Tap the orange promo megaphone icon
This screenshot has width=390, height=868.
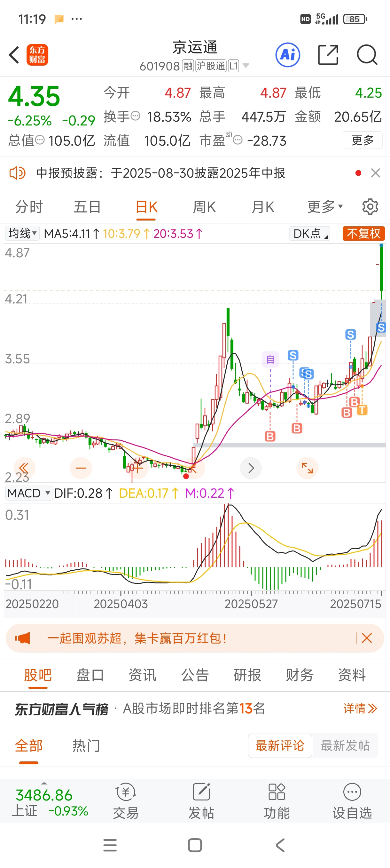(23, 638)
